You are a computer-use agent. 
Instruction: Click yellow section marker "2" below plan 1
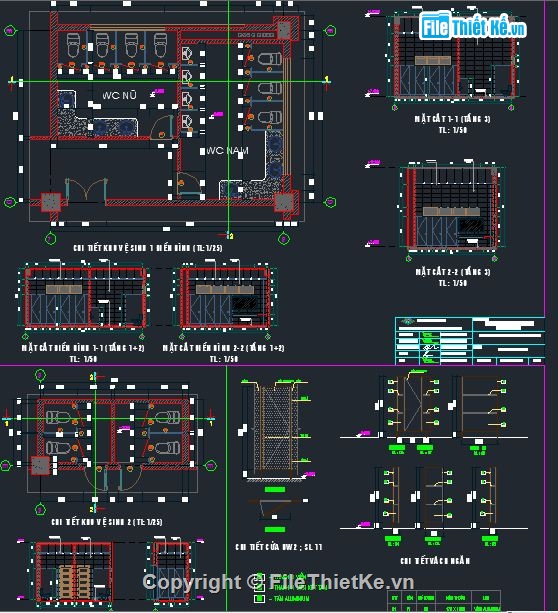coord(231,236)
